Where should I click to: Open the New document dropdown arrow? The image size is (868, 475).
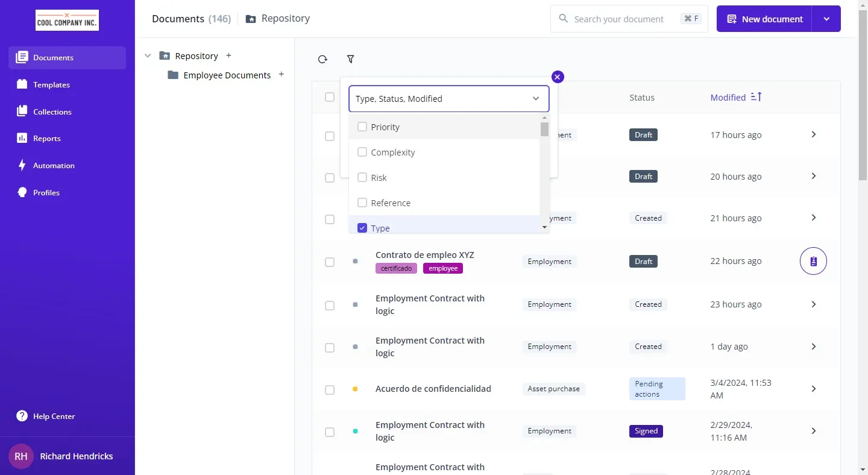[826, 19]
